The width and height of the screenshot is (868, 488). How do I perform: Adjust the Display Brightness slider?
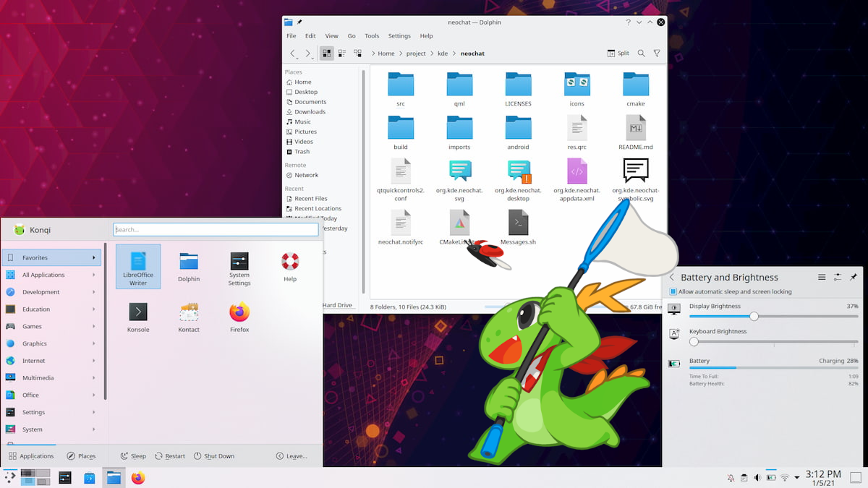[774, 316]
